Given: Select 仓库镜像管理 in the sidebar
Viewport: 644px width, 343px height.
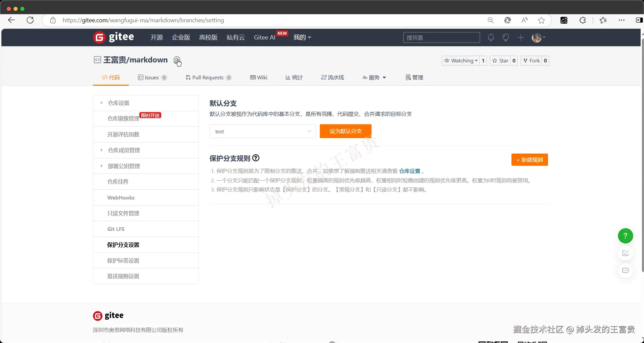Looking at the screenshot, I should [146, 118].
